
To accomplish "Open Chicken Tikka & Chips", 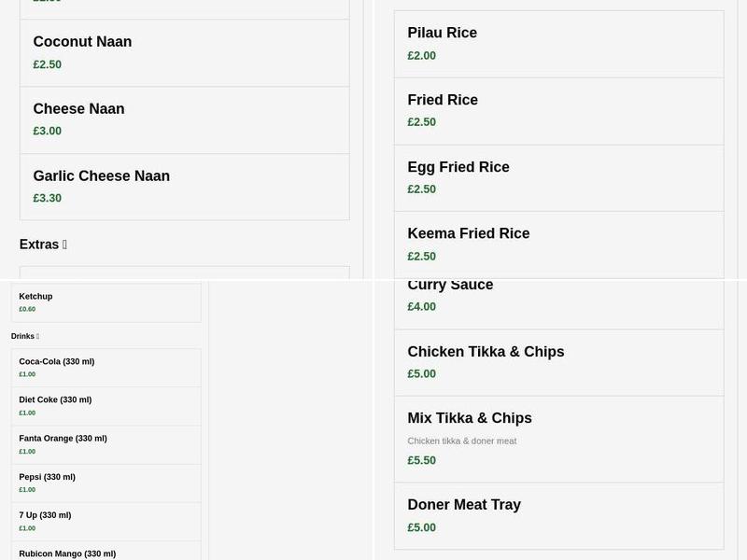I will click(558, 362).
